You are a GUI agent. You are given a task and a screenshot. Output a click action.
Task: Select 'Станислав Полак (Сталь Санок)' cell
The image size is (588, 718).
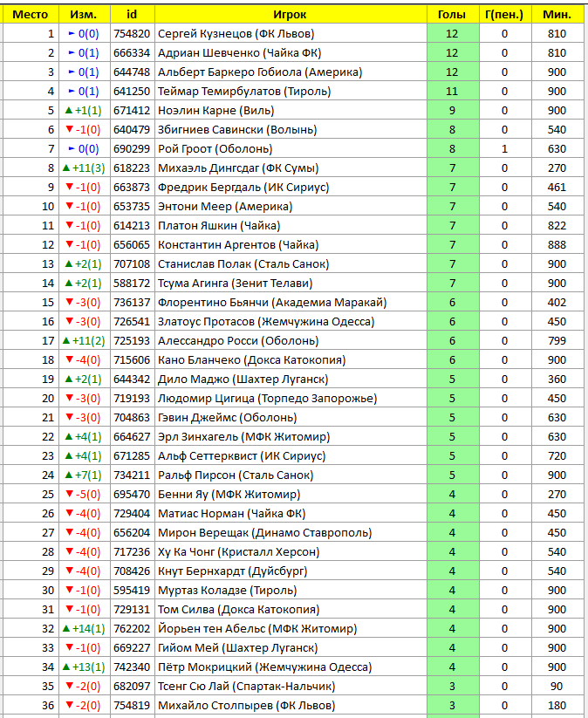coord(291,264)
